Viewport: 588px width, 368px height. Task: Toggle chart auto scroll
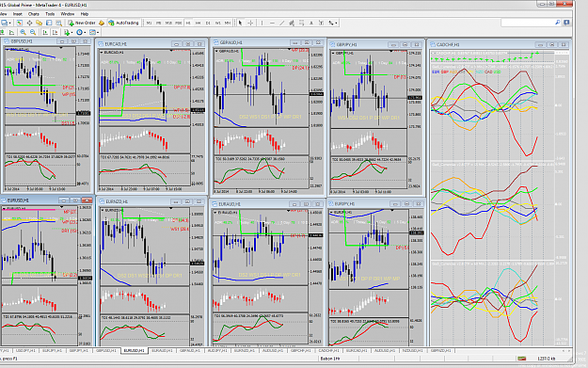45,32
